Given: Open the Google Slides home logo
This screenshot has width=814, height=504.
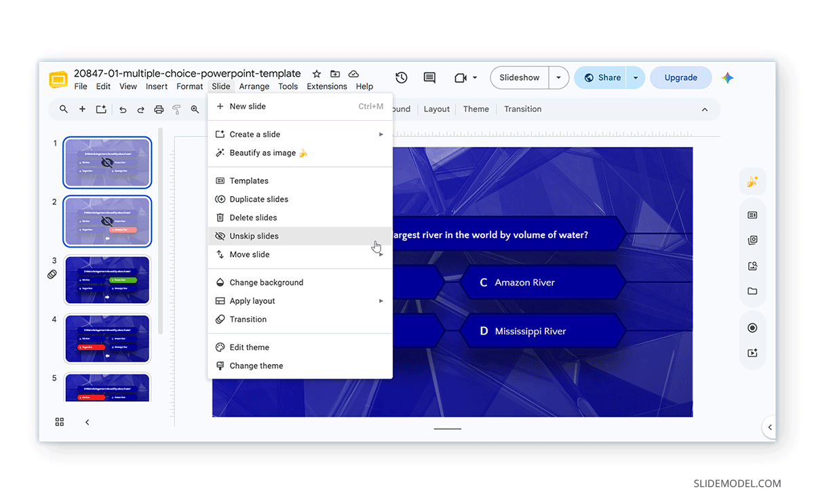Looking at the screenshot, I should [x=58, y=79].
